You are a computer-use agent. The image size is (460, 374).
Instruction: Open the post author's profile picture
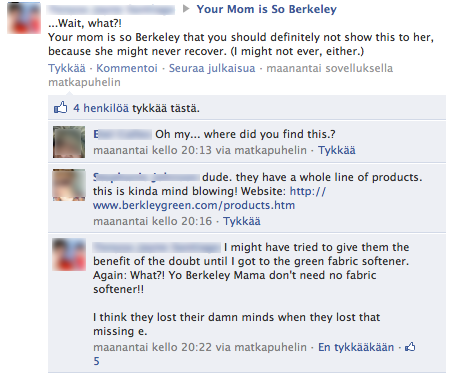click(24, 18)
